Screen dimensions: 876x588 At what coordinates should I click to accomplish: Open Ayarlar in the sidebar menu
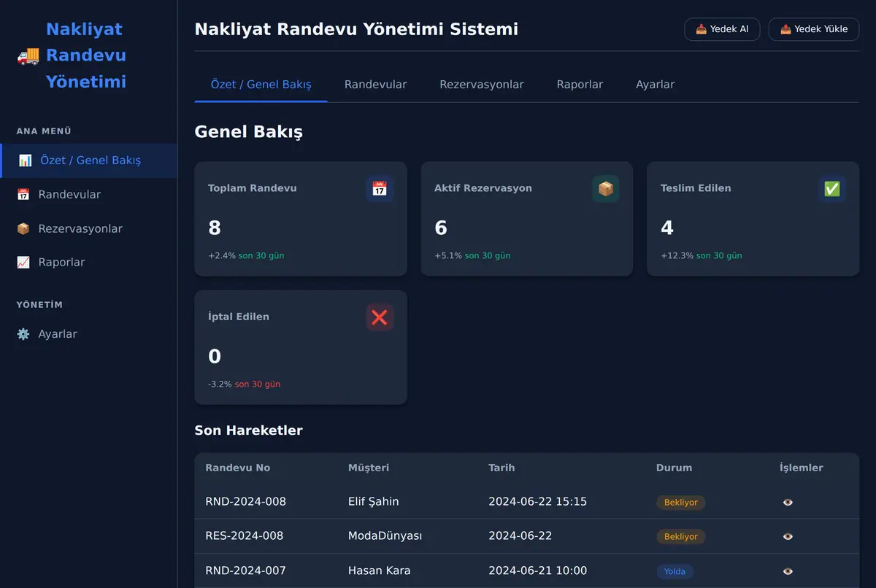pyautogui.click(x=88, y=334)
